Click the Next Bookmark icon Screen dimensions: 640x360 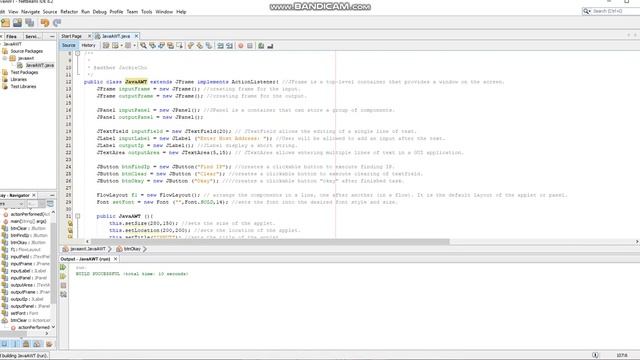tap(200, 46)
